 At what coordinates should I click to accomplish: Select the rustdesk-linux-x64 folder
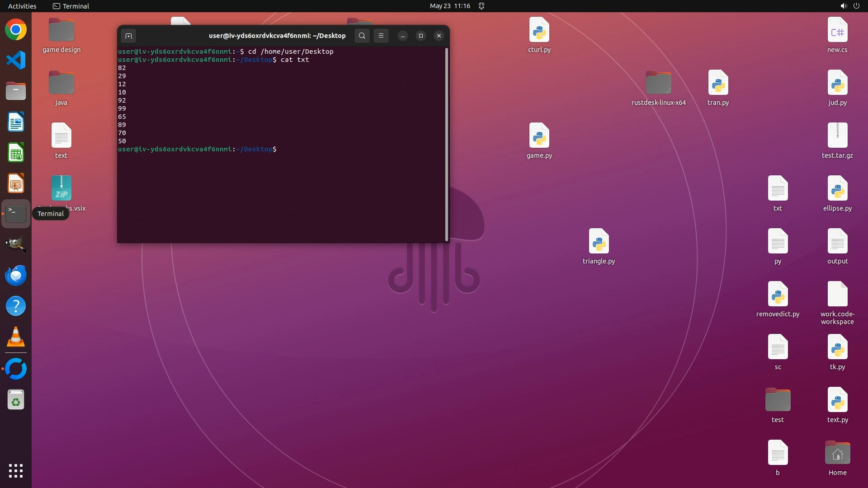click(658, 83)
